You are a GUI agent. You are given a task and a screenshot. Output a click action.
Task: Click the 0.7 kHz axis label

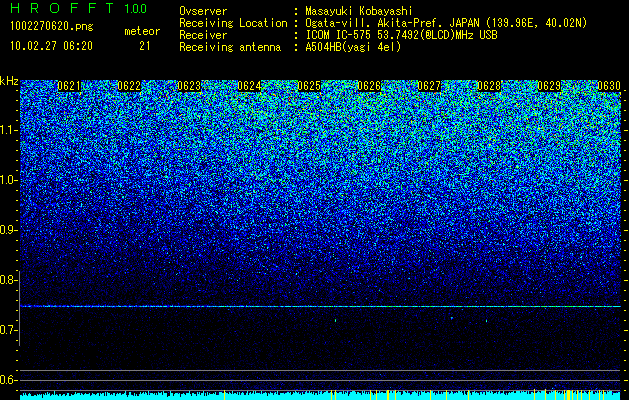(x=8, y=330)
